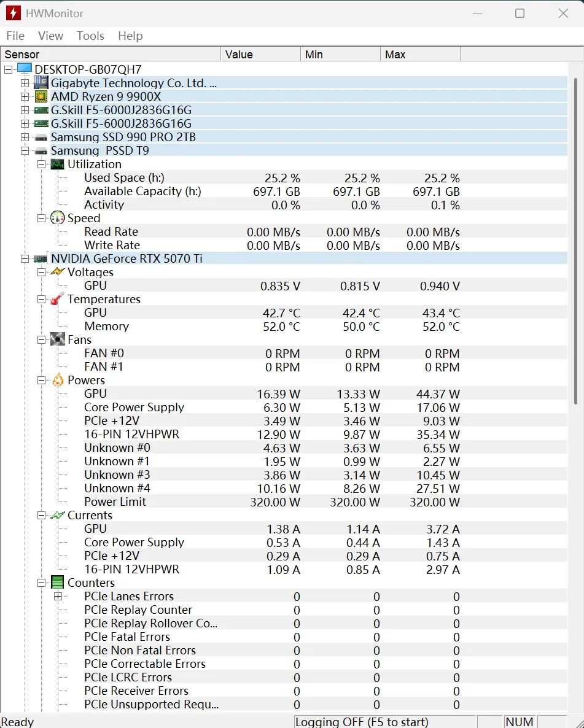Open the File menu
The width and height of the screenshot is (584, 728).
point(15,36)
